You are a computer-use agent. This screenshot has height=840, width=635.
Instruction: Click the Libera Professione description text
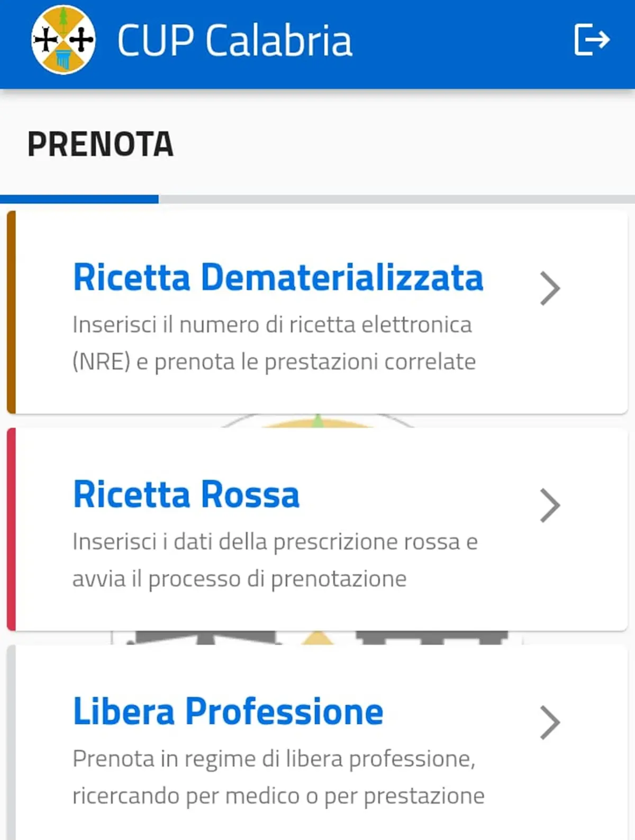278,777
